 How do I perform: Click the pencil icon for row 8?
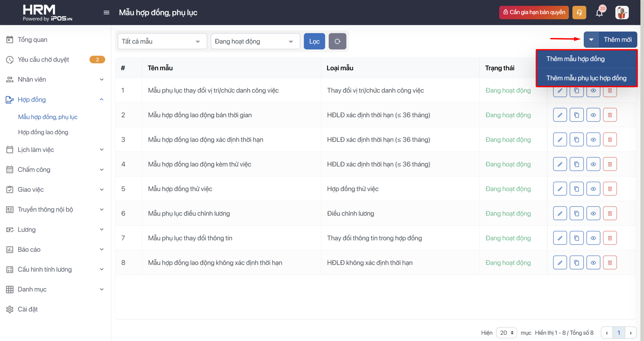[560, 263]
